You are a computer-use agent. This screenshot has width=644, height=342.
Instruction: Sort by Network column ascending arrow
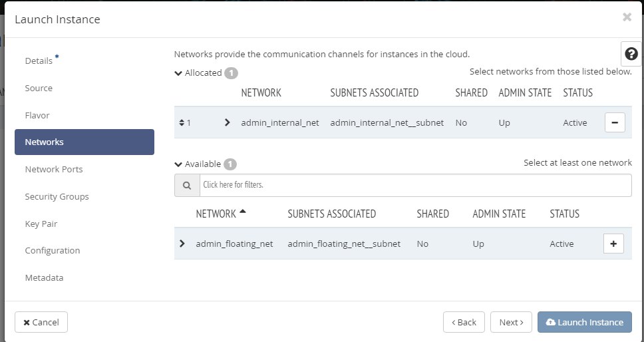[x=242, y=212]
